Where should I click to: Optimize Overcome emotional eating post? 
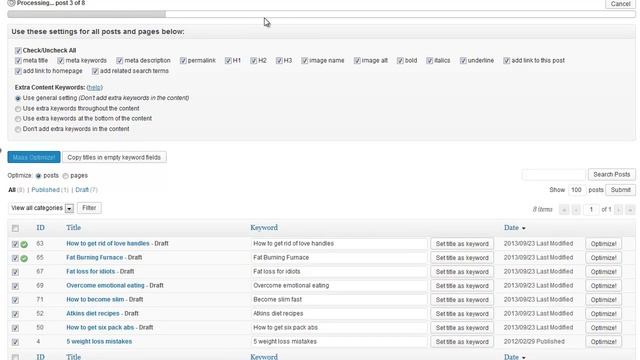point(603,286)
